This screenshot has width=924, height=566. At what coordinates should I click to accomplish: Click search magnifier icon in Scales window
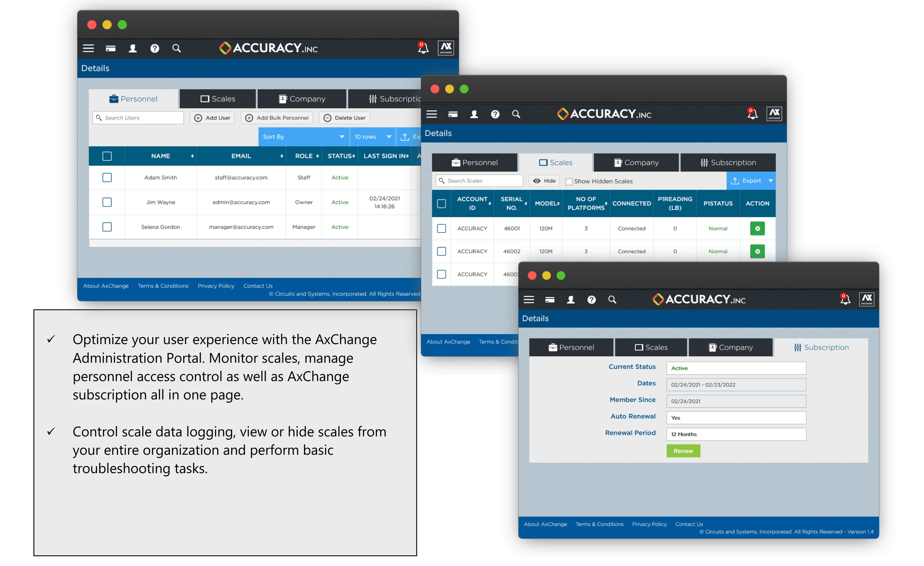pos(516,114)
